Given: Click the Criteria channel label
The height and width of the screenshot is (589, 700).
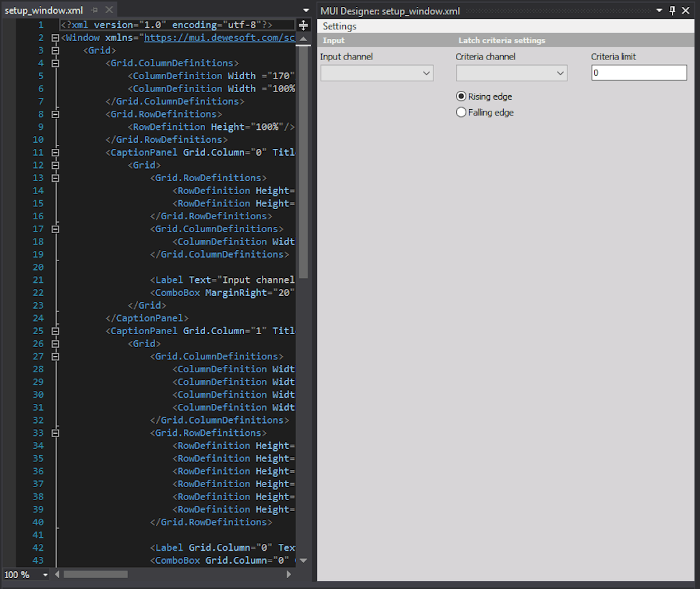Looking at the screenshot, I should (485, 57).
